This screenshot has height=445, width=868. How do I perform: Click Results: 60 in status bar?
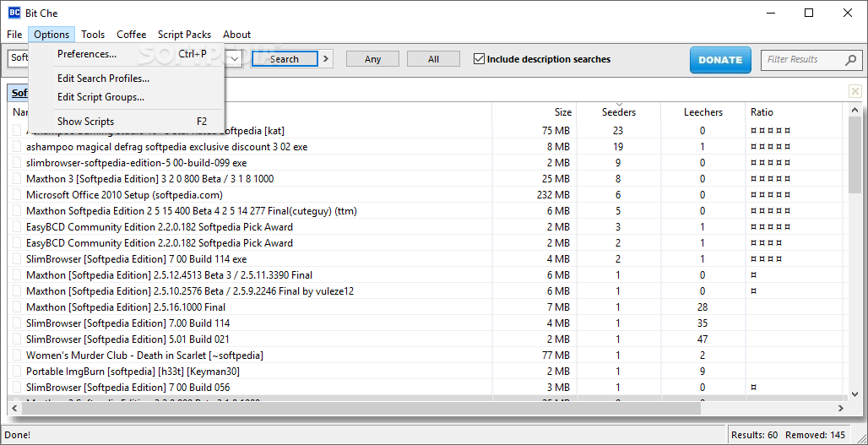click(x=755, y=435)
